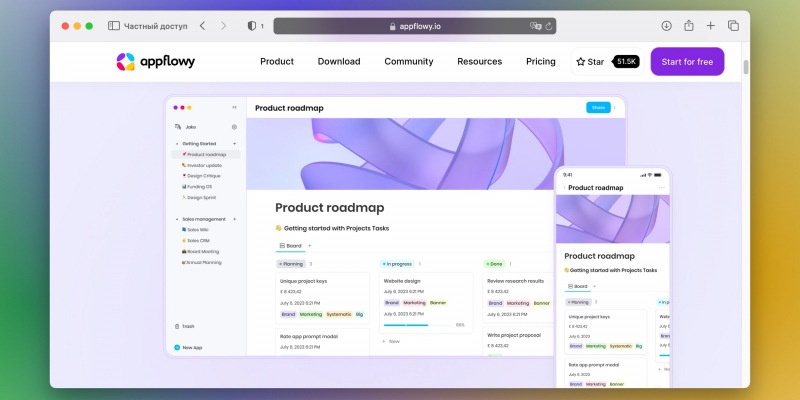
Task: Click the translate icon in address bar
Action: coord(535,26)
